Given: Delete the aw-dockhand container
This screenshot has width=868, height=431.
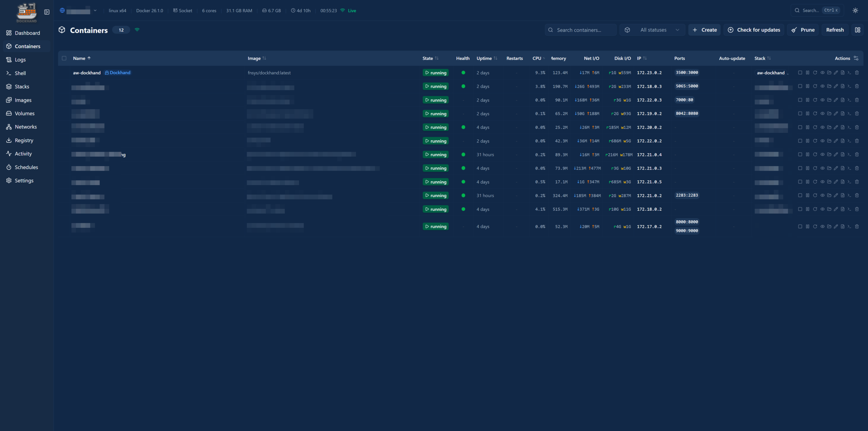Looking at the screenshot, I should [857, 73].
